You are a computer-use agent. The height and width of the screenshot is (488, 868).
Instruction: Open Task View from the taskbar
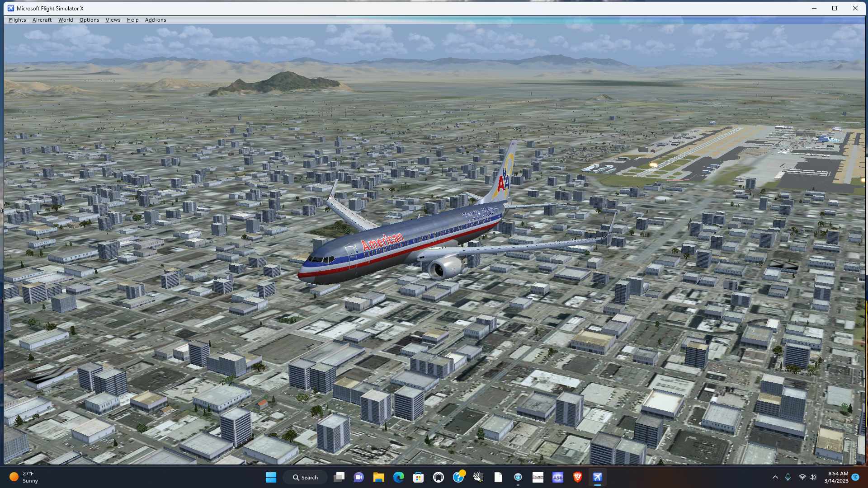click(x=339, y=477)
